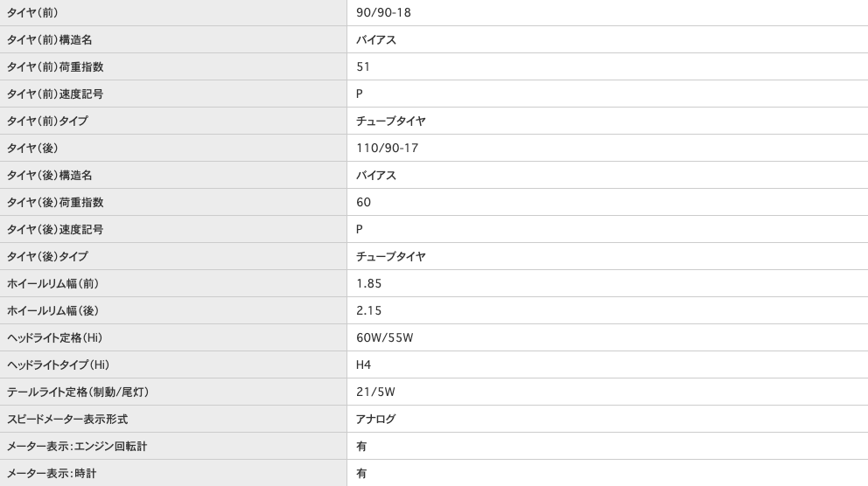Click the front tire size value 90/90-18
Image resolution: width=868 pixels, height=486 pixels.
point(383,13)
